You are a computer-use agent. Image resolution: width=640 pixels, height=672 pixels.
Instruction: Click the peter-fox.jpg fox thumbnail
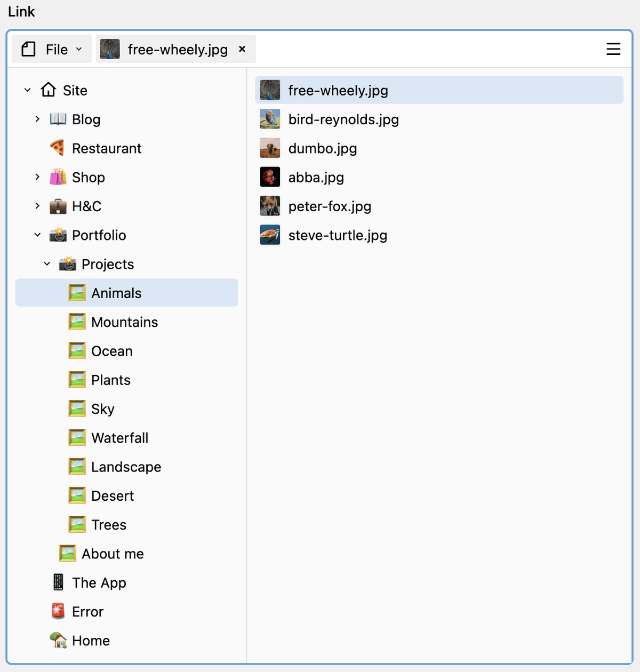point(270,206)
